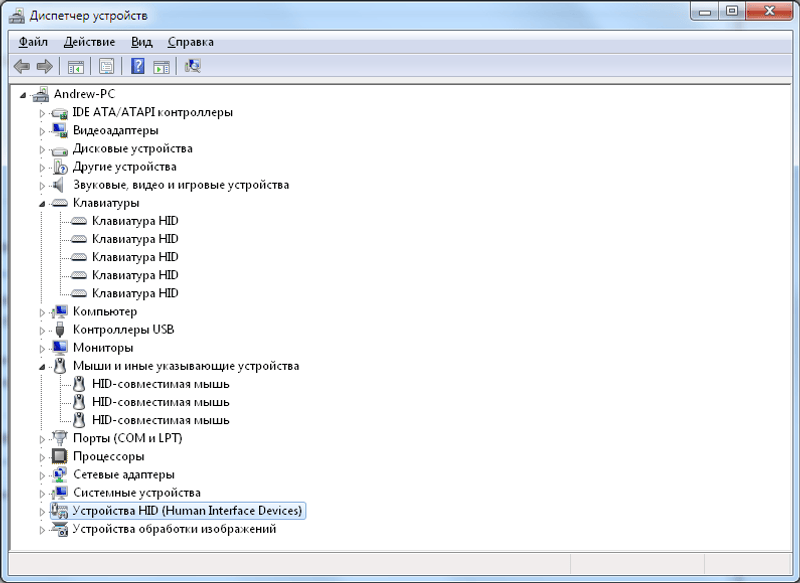Image resolution: width=800 pixels, height=583 pixels.
Task: Open the Действие menu
Action: (89, 42)
